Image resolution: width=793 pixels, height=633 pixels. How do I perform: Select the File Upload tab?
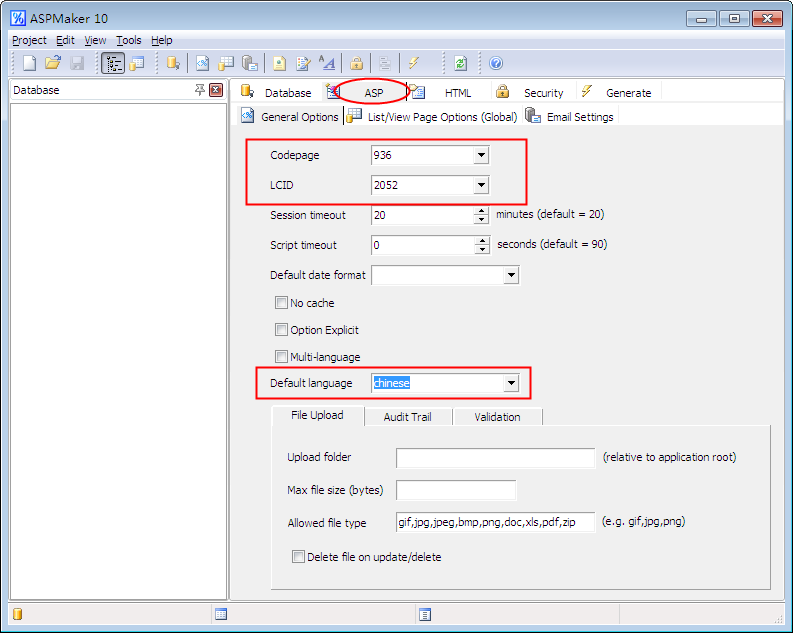318,415
